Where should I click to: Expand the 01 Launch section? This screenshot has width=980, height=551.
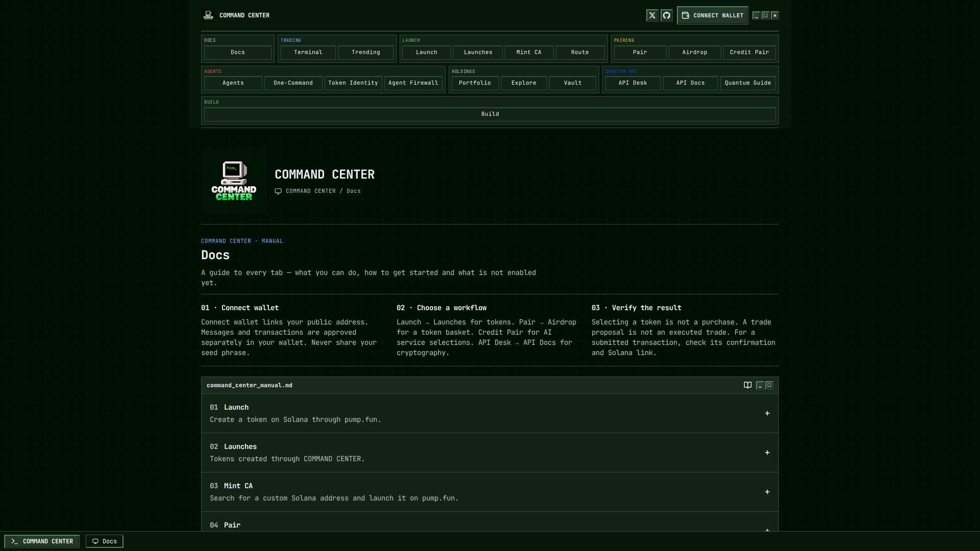click(490, 413)
